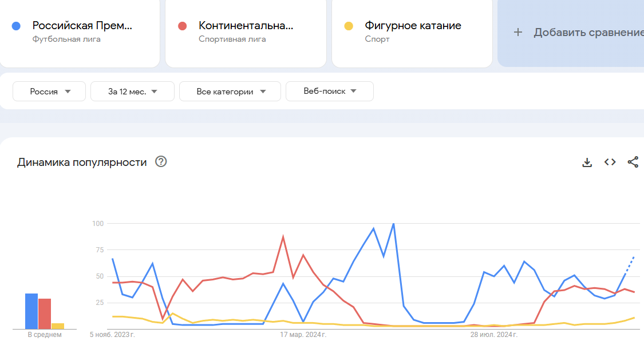Open the Все категории dropdown
This screenshot has height=345, width=644.
(230, 92)
